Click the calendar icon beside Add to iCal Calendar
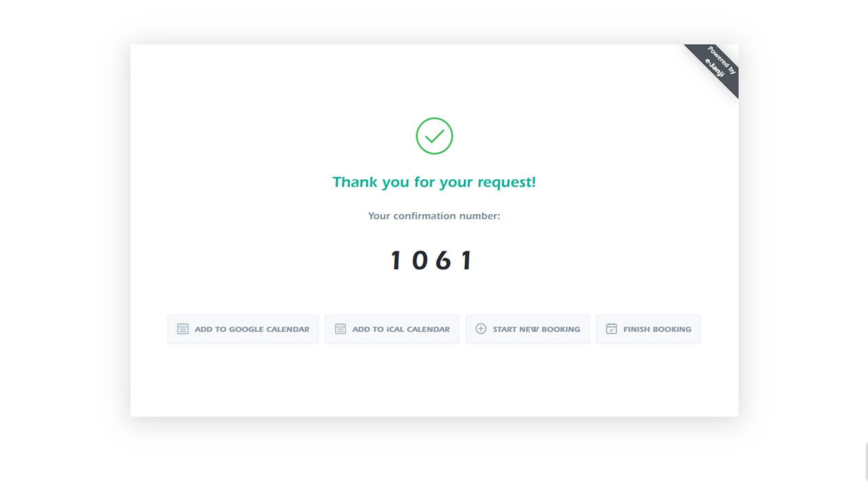The width and height of the screenshot is (868, 488). click(x=340, y=329)
